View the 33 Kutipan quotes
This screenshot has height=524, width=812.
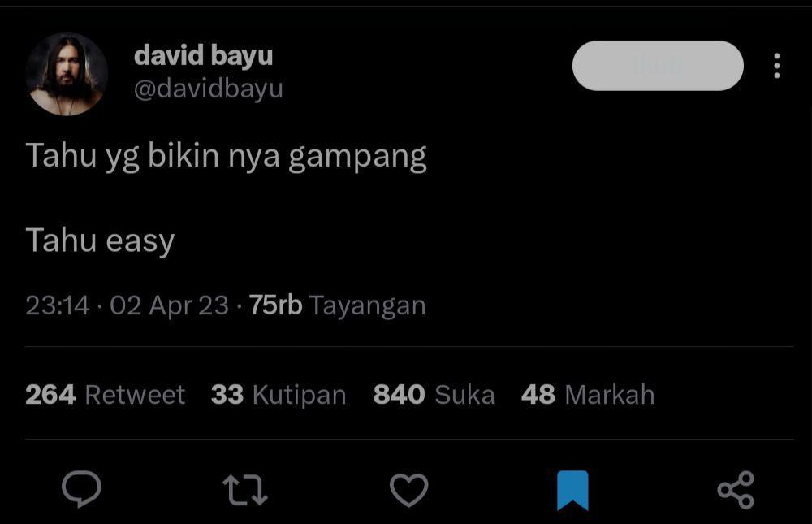coord(279,395)
